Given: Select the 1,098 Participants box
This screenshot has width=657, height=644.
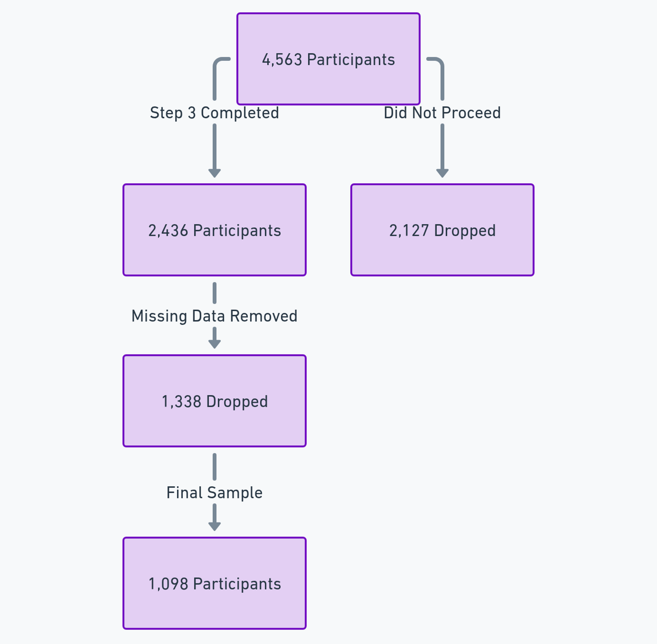Looking at the screenshot, I should pos(214,583).
